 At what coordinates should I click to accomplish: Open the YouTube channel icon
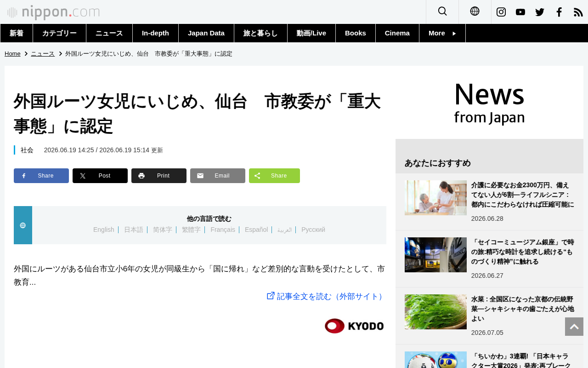click(520, 12)
